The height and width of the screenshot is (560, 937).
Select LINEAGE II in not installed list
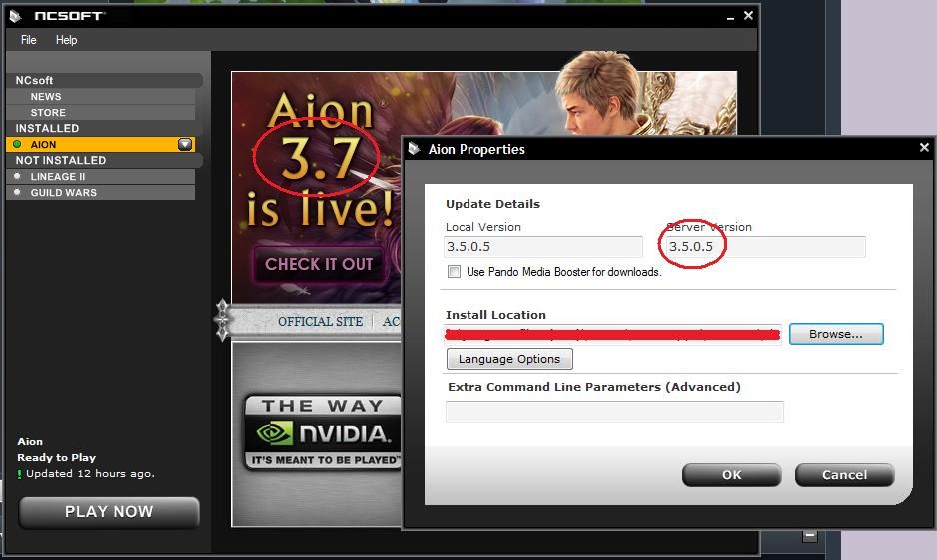(x=100, y=176)
